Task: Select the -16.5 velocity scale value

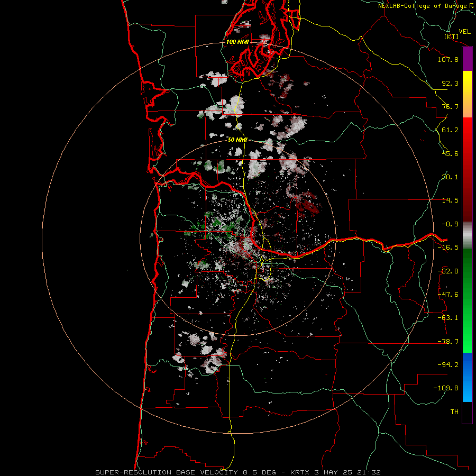Action: point(448,248)
